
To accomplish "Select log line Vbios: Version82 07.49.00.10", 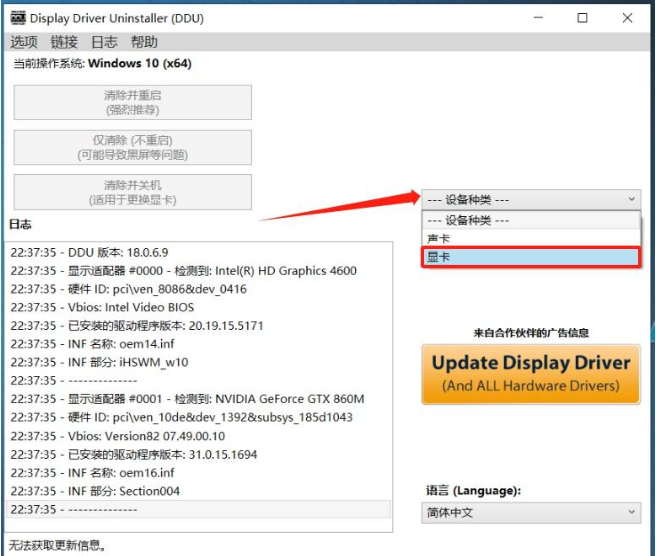I will 198,436.
